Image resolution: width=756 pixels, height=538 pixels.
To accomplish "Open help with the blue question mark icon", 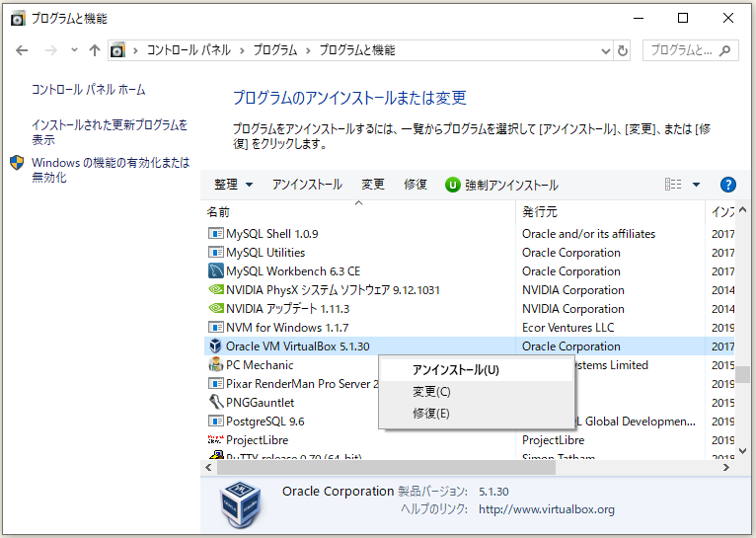I will click(728, 185).
